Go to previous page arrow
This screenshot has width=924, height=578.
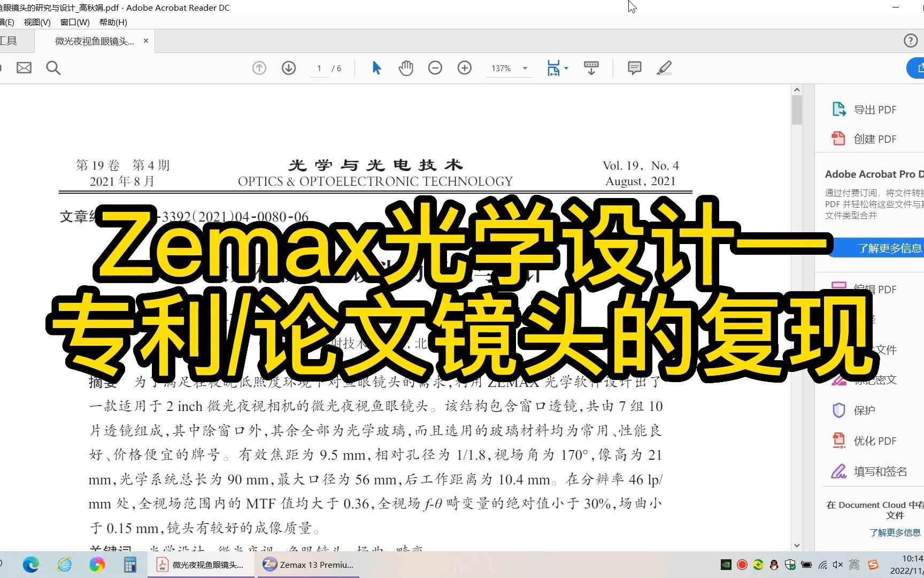point(259,68)
